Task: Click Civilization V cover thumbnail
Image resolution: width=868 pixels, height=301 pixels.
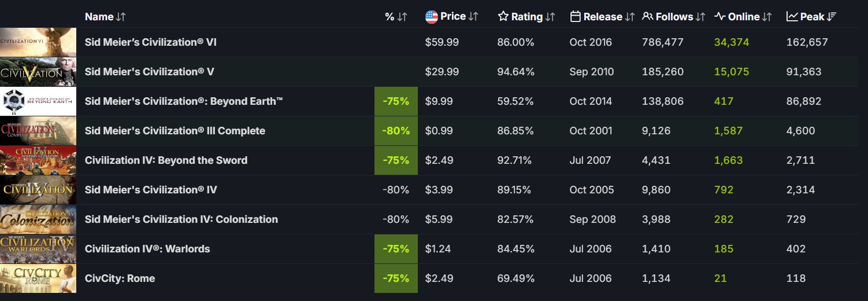Action: [38, 72]
